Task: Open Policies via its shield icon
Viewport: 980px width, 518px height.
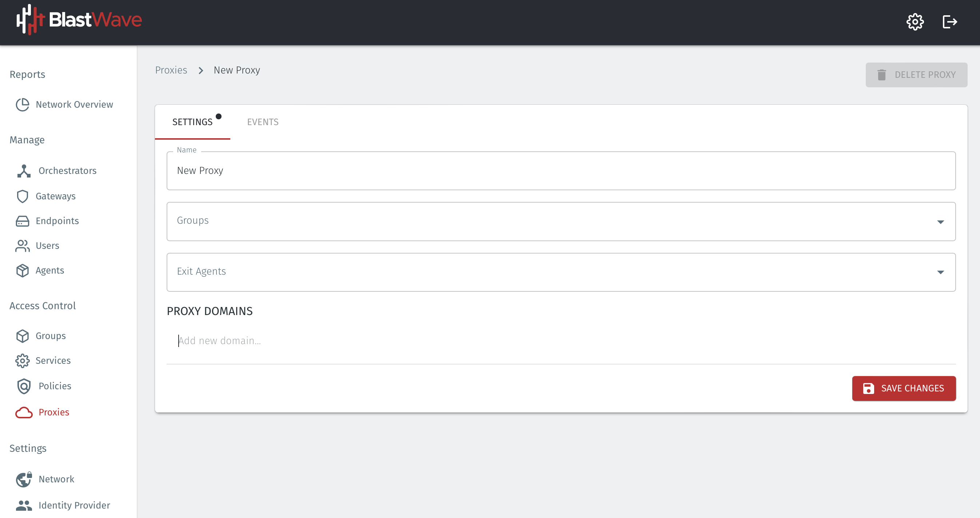Action: [x=24, y=386]
